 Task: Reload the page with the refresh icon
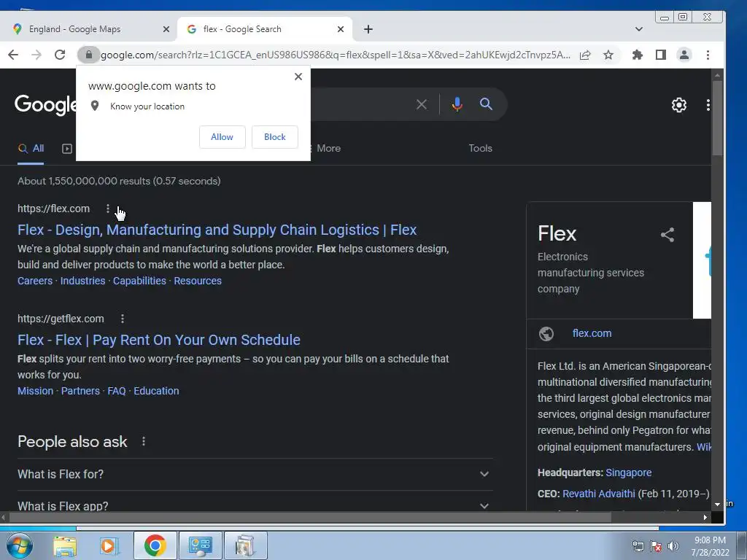pyautogui.click(x=60, y=55)
